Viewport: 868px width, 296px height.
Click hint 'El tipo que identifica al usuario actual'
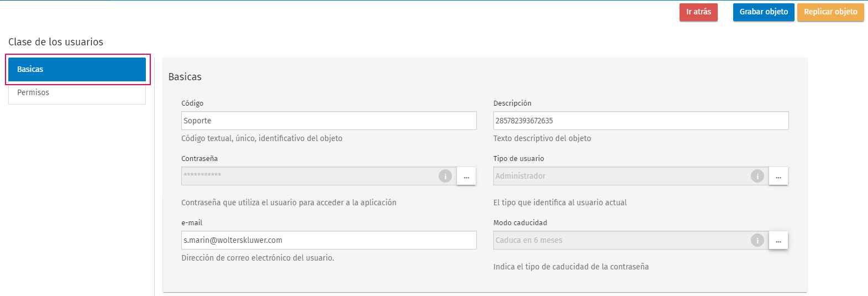tap(560, 202)
